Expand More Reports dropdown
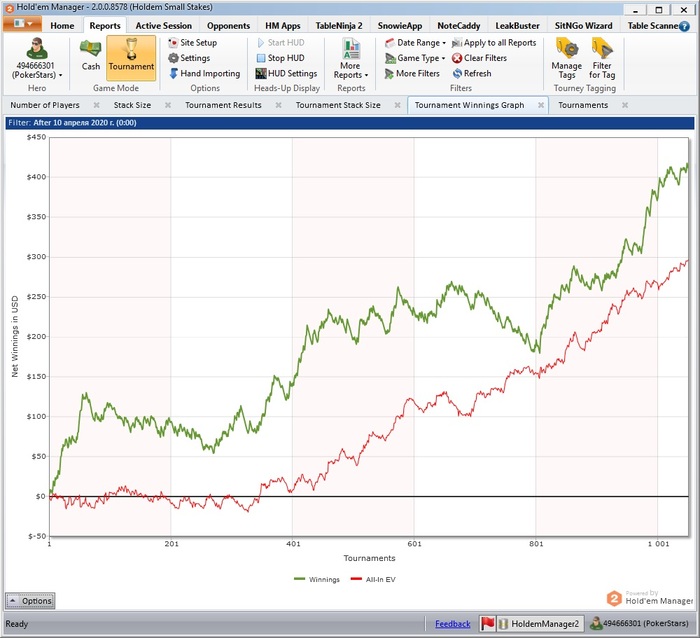 [350, 59]
